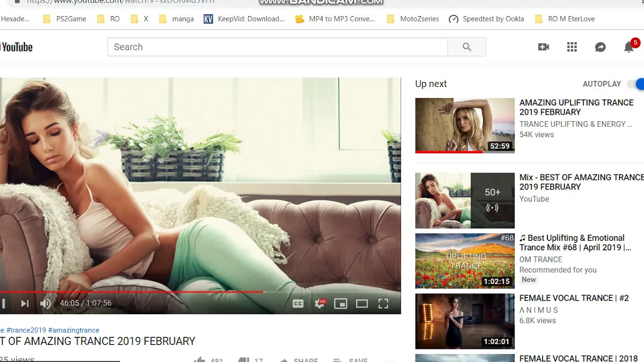The height and width of the screenshot is (362, 644).
Task: Click into the YouTube Search field
Action: pyautogui.click(x=277, y=47)
